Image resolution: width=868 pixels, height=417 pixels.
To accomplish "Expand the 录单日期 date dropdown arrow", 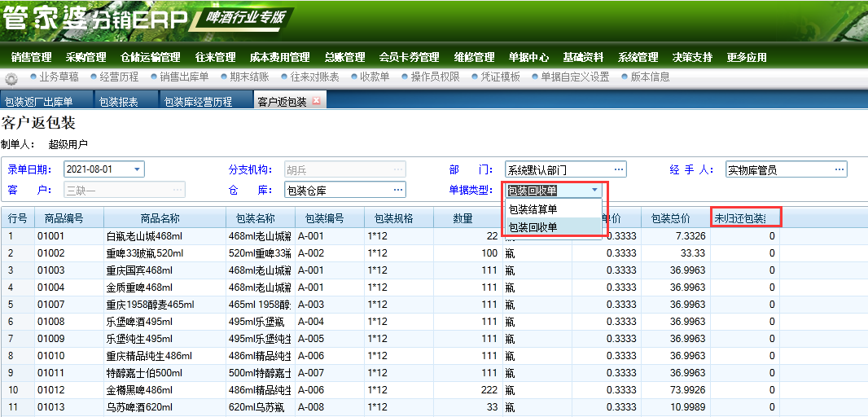I will click(138, 169).
